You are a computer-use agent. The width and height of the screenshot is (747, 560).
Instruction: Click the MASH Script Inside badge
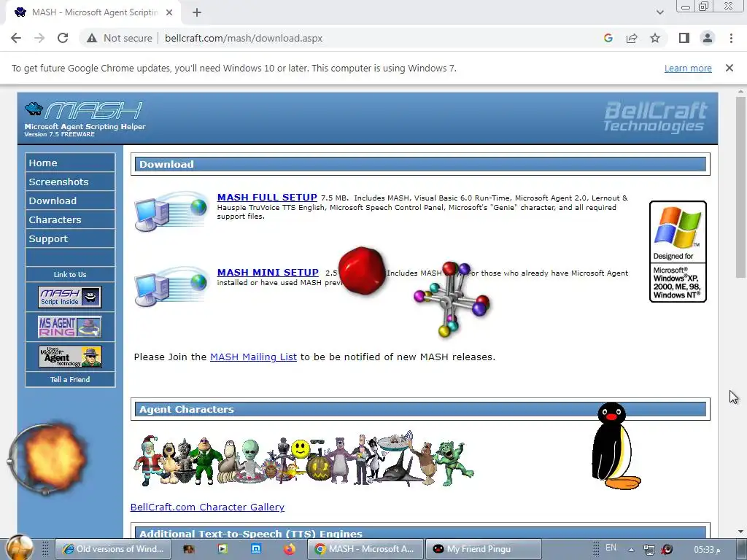(x=70, y=297)
